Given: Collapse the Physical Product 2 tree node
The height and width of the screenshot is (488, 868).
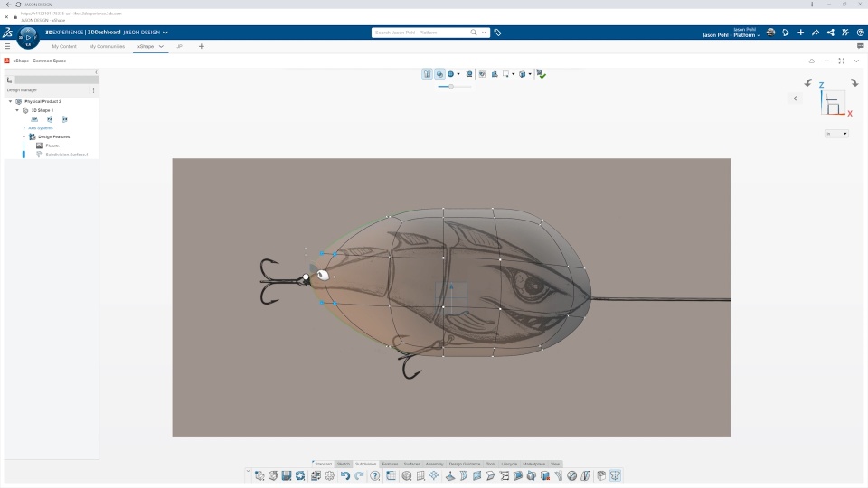Looking at the screenshot, I should [11, 101].
